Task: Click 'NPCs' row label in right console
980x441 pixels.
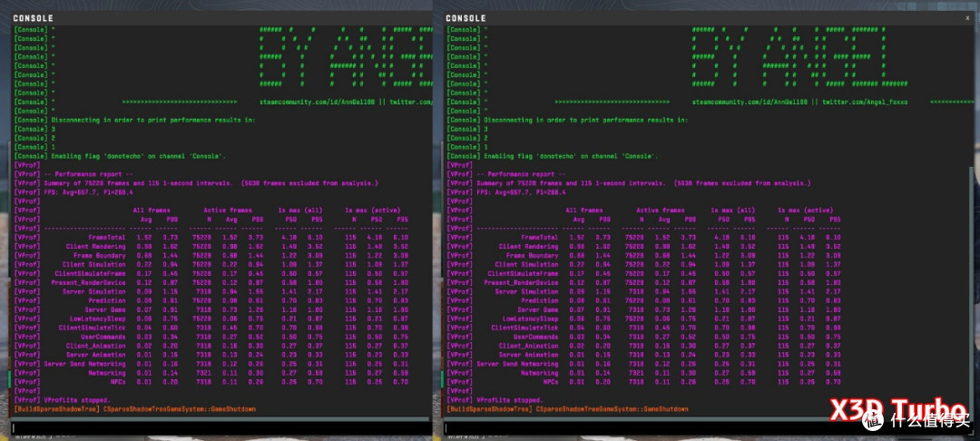Action: pyautogui.click(x=551, y=382)
